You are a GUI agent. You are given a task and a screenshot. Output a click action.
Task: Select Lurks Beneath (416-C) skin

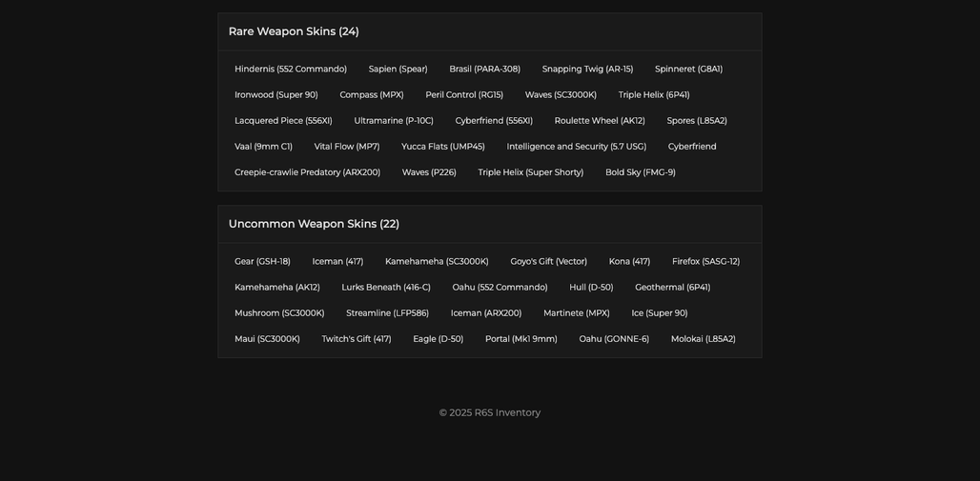tap(386, 288)
